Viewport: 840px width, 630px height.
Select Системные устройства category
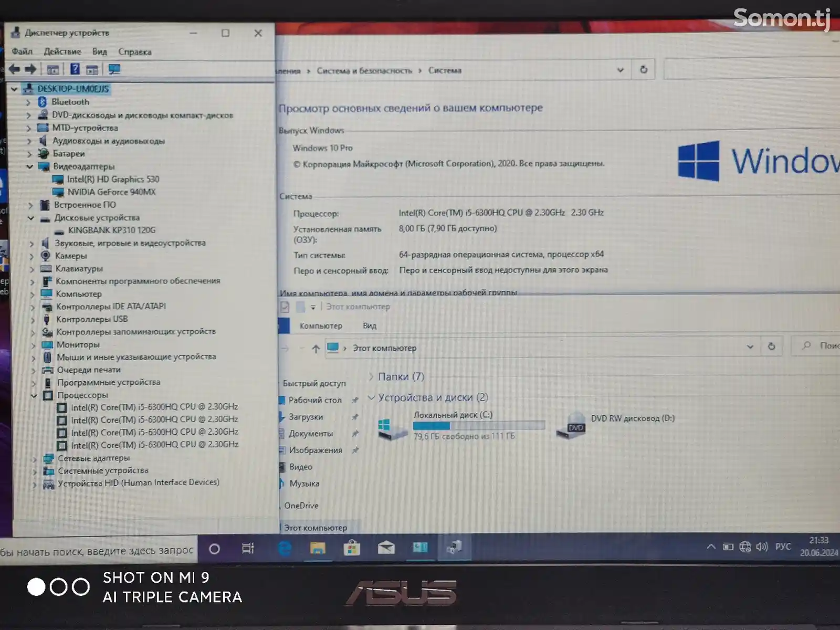coord(103,470)
